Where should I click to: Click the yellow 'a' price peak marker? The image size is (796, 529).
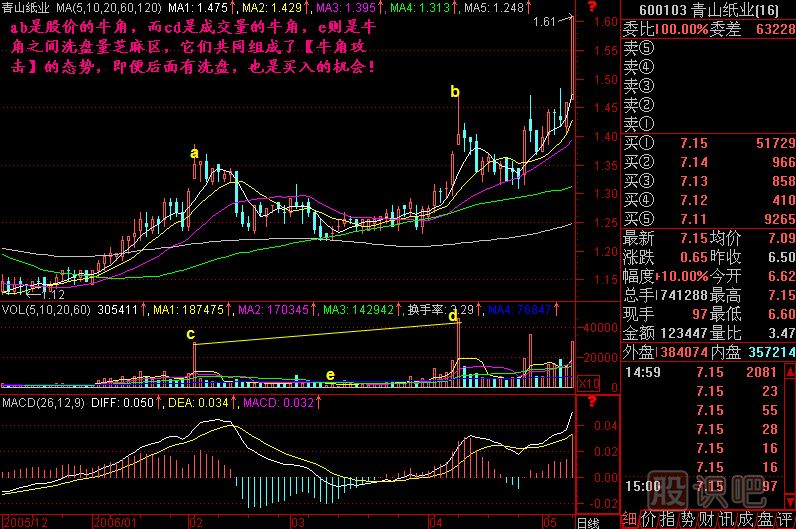pyautogui.click(x=194, y=153)
